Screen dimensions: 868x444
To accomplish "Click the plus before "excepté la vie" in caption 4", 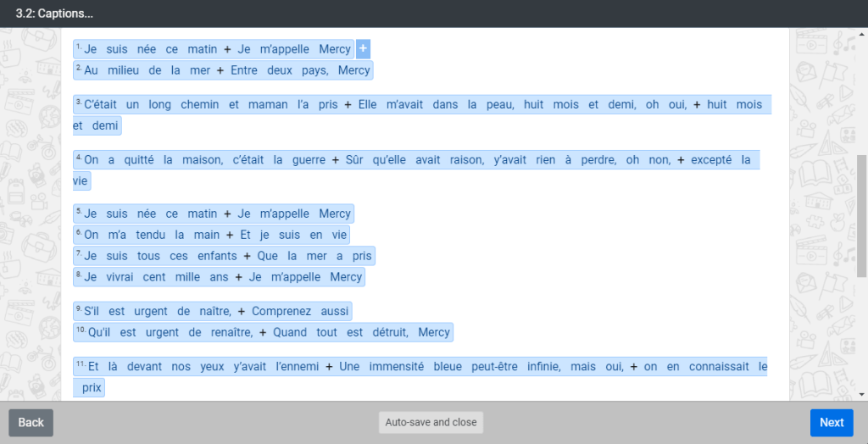I will pos(681,160).
